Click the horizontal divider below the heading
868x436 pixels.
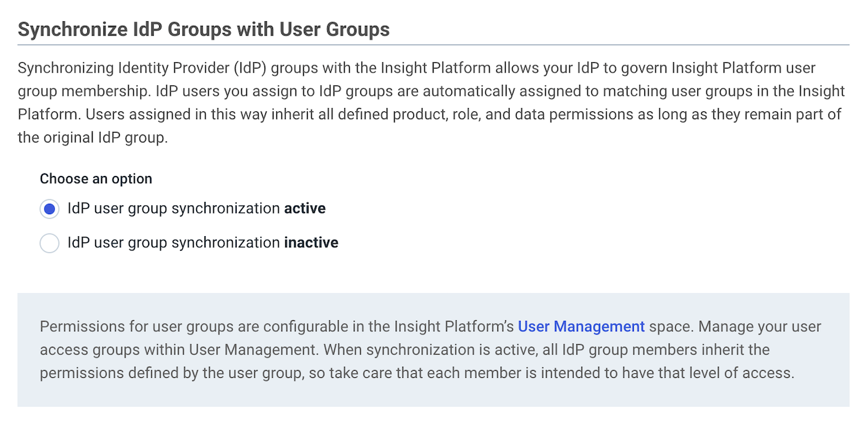[x=433, y=45]
